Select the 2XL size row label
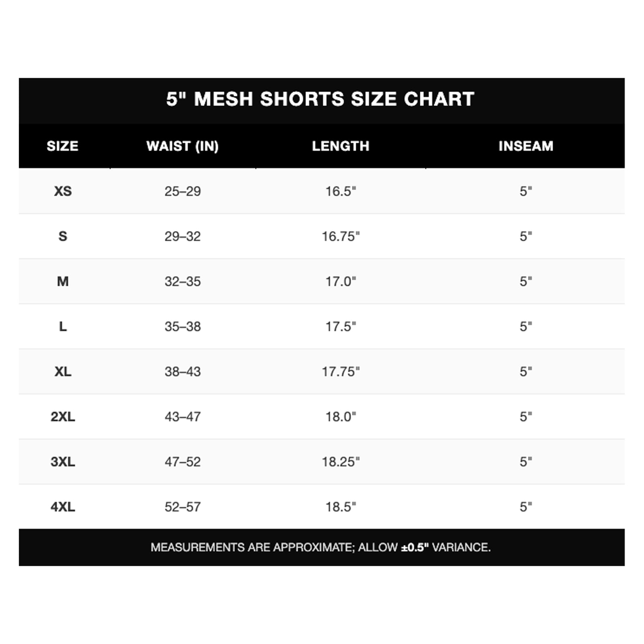Viewport: 644px width, 644px height. [63, 417]
